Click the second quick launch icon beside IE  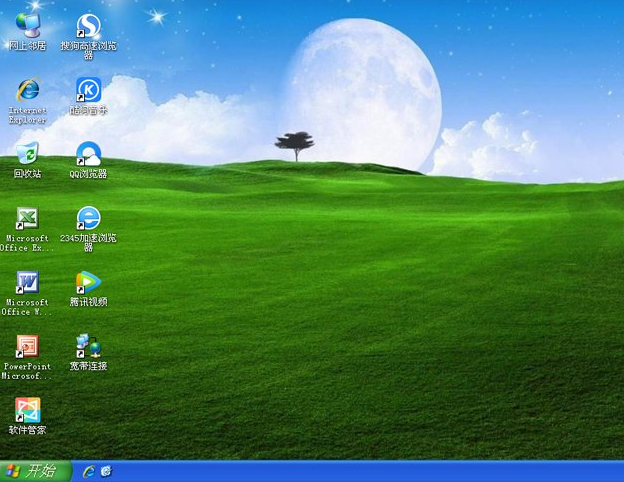106,471
